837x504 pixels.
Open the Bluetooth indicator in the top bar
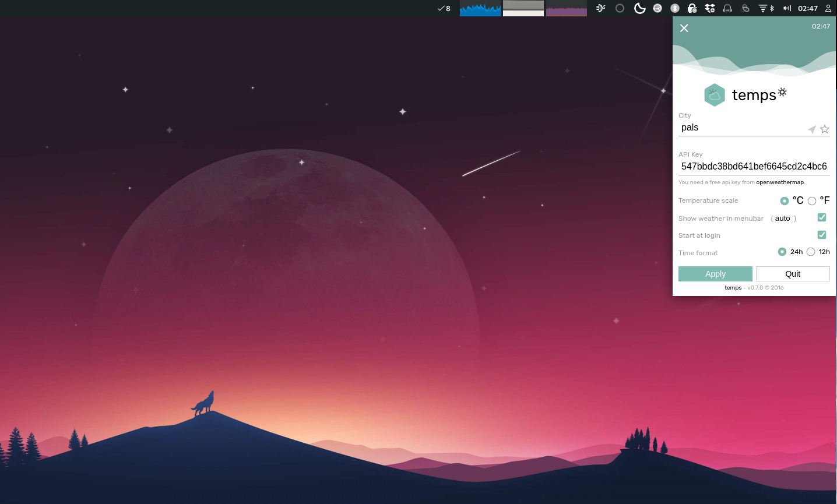[x=772, y=8]
